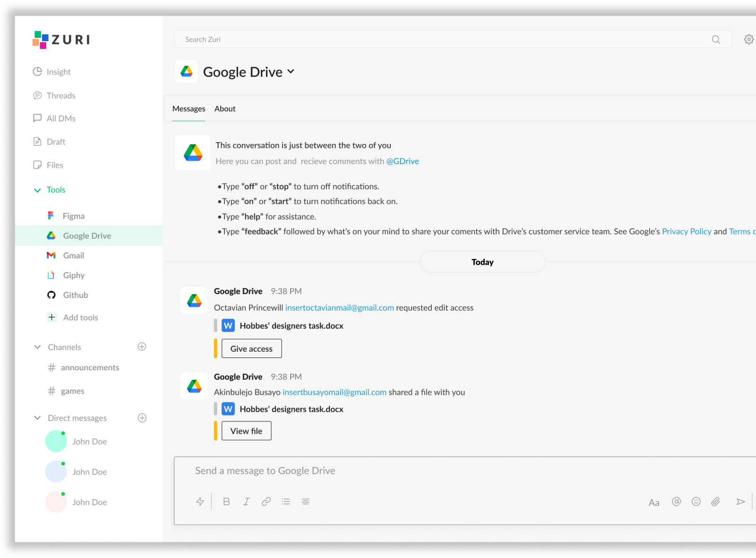
Task: Toggle italic text formatting
Action: click(x=246, y=502)
